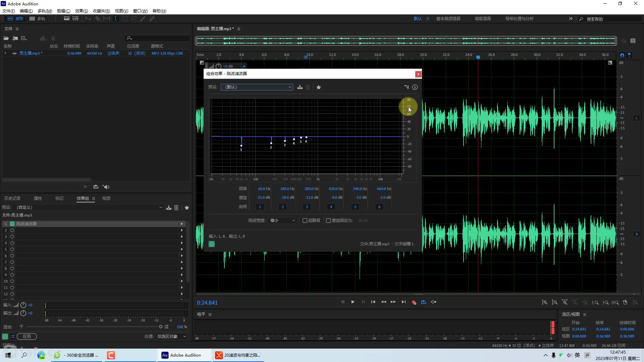Zoom in time icon
This screenshot has height=362, width=644.
click(565, 302)
